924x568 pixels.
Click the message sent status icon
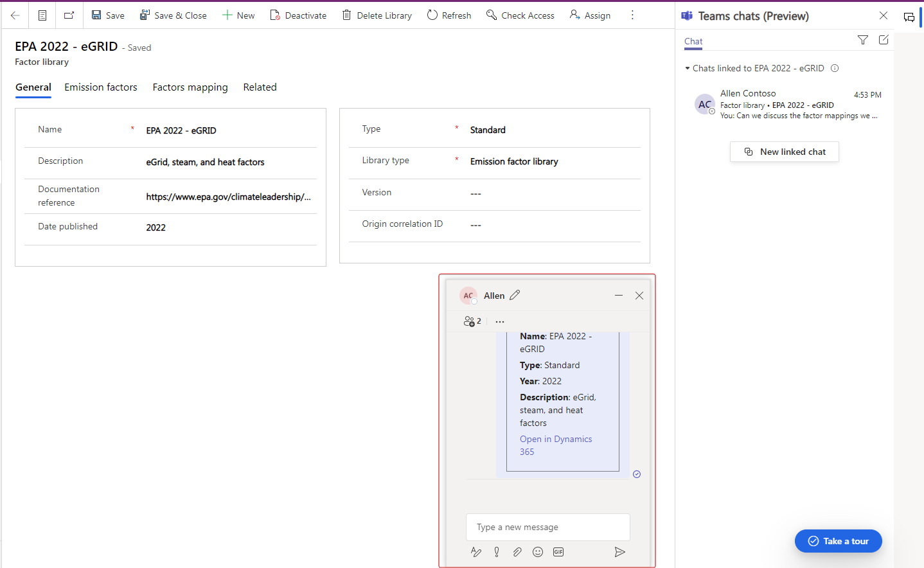637,474
